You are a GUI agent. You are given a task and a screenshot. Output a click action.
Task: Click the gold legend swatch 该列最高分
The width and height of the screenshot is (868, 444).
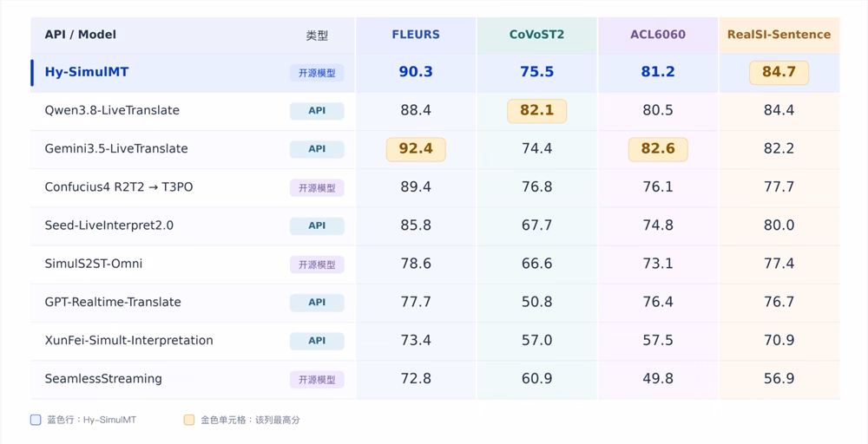point(189,420)
